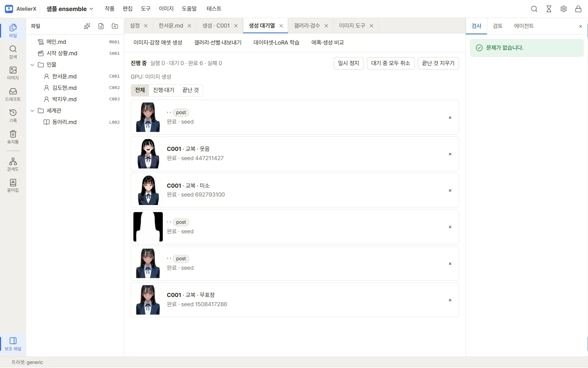Open the 용어집 glossary panel
Viewport: 588px width, 368px height.
[13, 186]
